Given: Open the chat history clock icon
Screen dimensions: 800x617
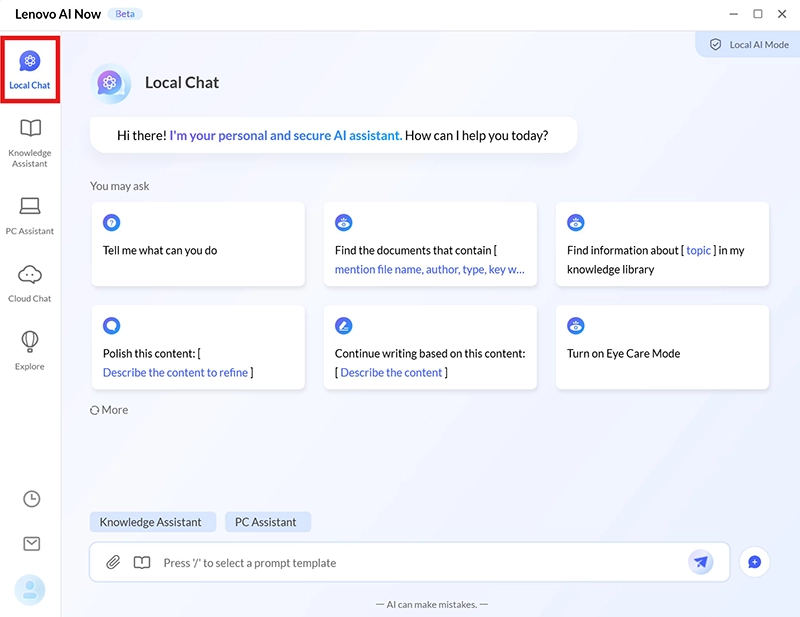Looking at the screenshot, I should click(x=31, y=498).
